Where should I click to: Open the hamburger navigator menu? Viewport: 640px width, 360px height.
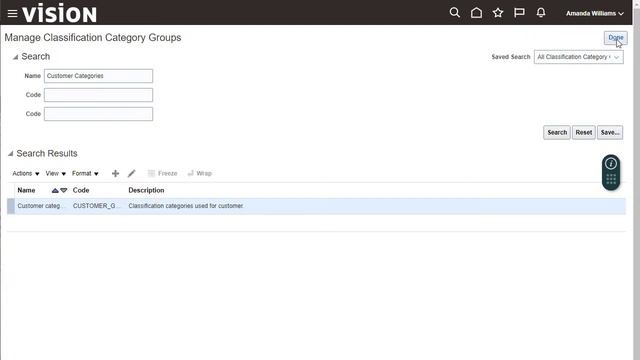point(12,13)
